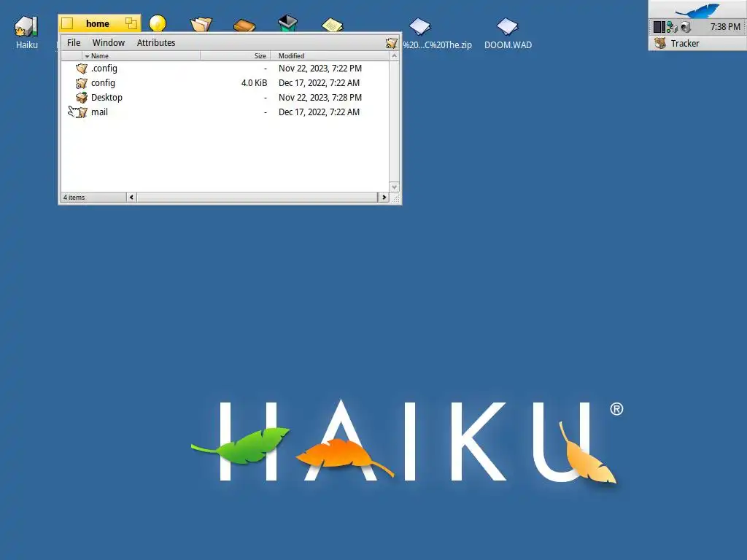Click the vertical scrollbar down arrow
747x560 pixels.
pos(394,187)
